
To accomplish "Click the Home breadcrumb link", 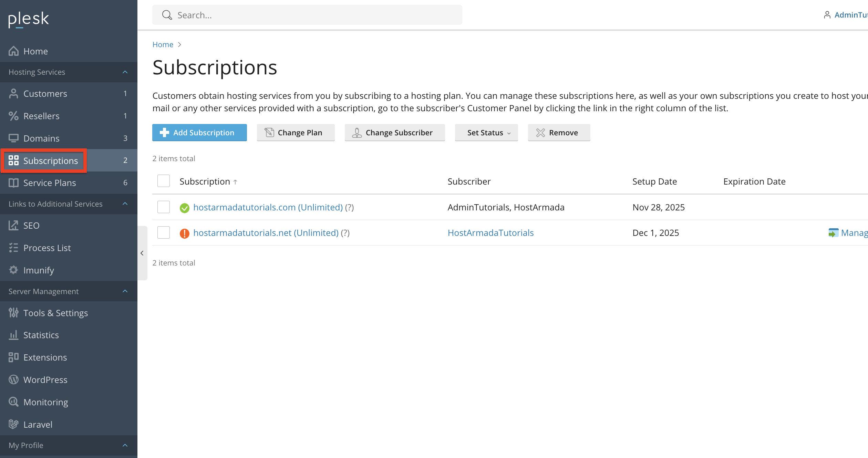I will (163, 44).
